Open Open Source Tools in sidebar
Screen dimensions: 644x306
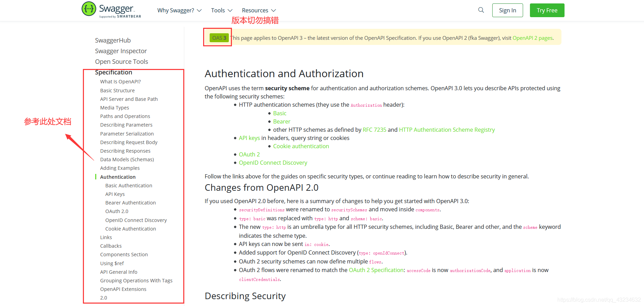coord(122,61)
